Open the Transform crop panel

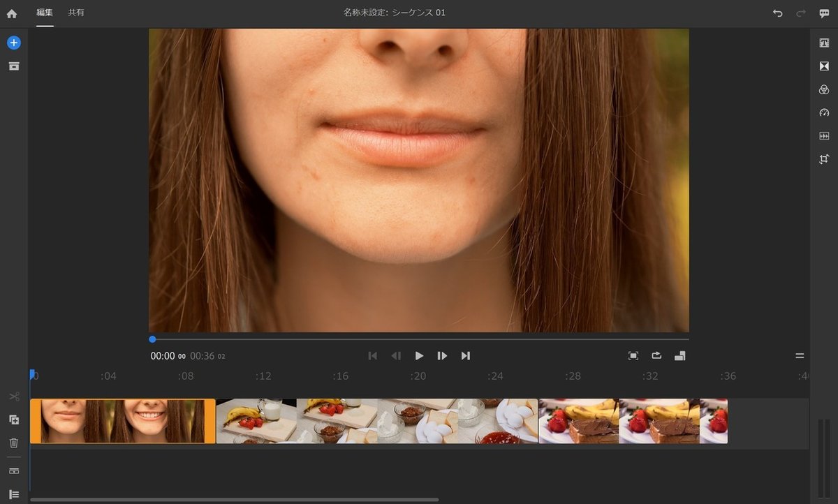824,159
